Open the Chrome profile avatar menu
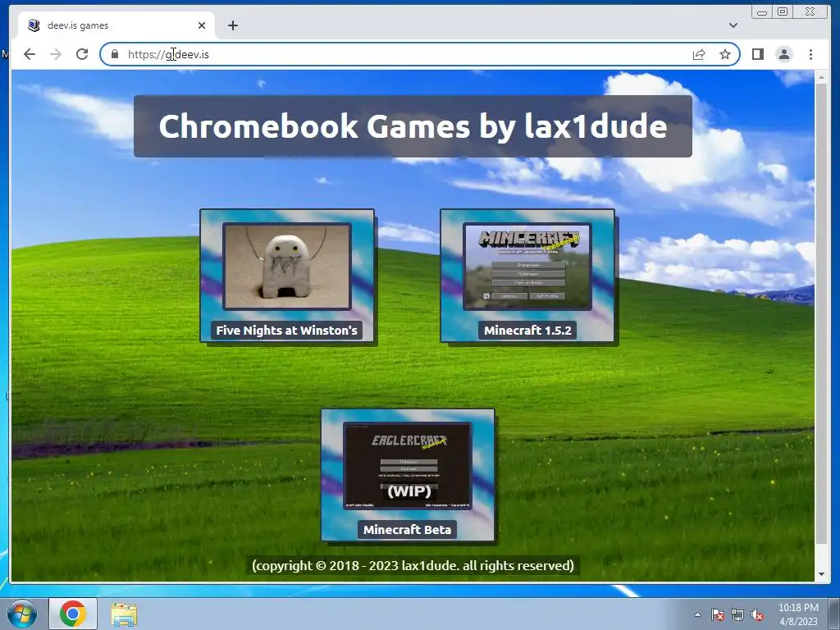Screen dimensions: 840x630 [x=783, y=54]
